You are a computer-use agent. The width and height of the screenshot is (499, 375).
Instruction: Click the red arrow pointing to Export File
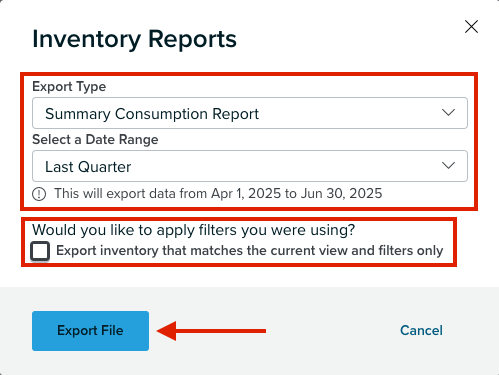tap(211, 331)
